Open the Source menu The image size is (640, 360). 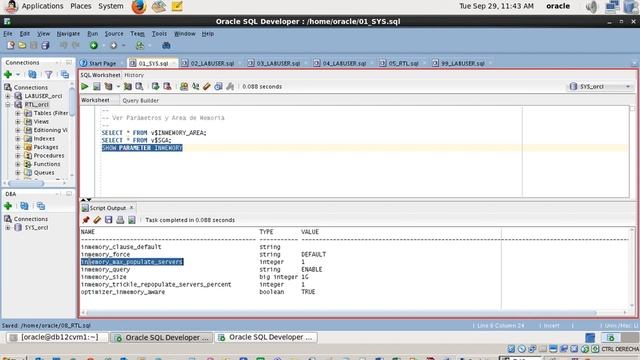click(x=114, y=33)
